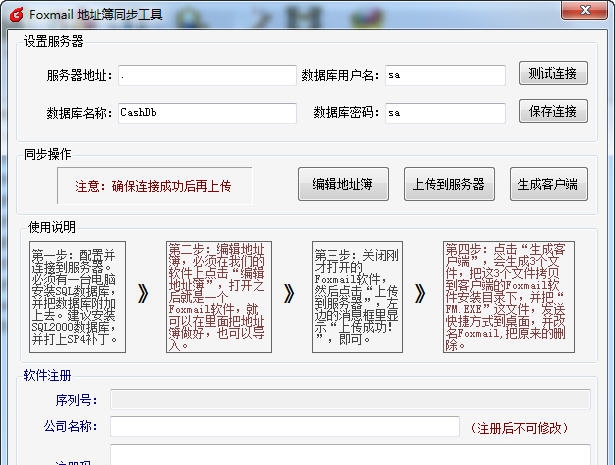Click the 使用说明 group label
This screenshot has height=465, width=615.
(52, 227)
